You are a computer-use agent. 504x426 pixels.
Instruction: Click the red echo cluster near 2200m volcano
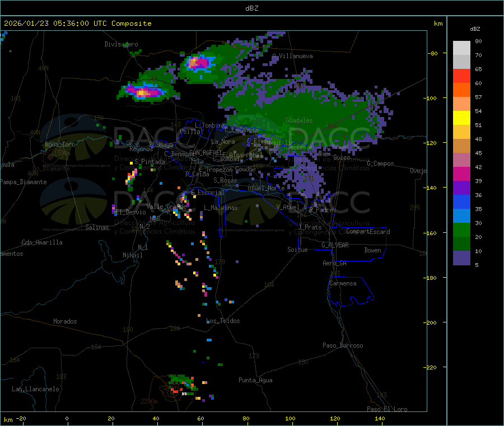(x=175, y=391)
